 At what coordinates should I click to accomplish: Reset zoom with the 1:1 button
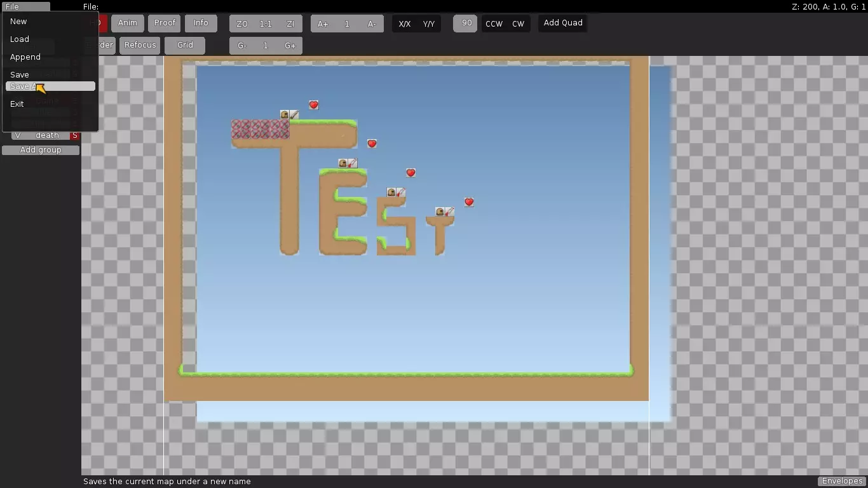pyautogui.click(x=266, y=24)
